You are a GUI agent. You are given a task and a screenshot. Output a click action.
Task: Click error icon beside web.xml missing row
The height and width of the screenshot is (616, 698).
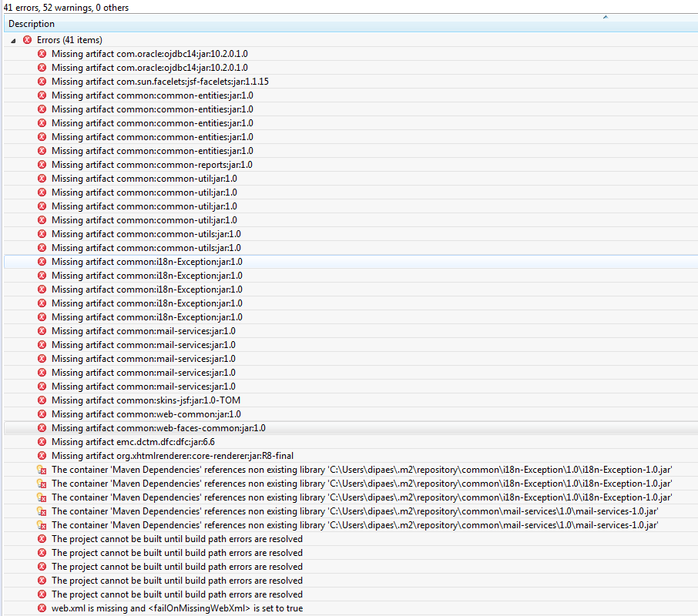tap(42, 608)
